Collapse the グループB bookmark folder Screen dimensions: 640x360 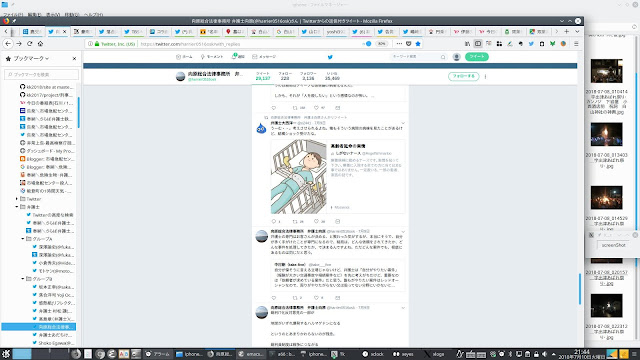(x=23, y=279)
